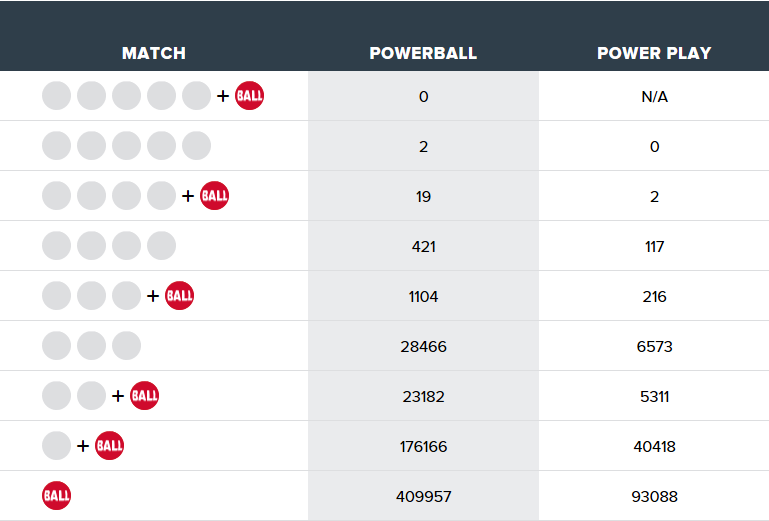Click the red Powerball icon in the jackpot row
769x521 pixels.
pos(249,97)
